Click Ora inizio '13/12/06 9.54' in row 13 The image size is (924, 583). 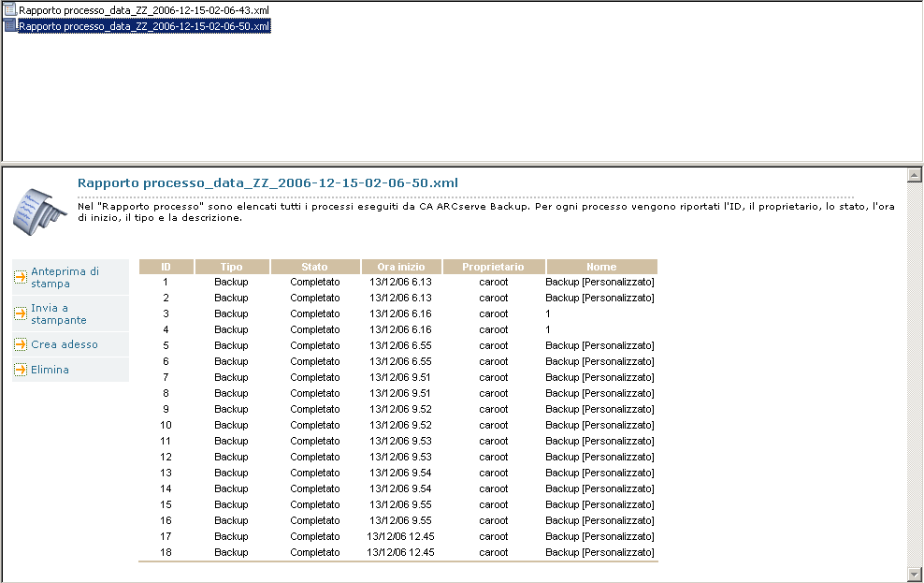pyautogui.click(x=400, y=474)
